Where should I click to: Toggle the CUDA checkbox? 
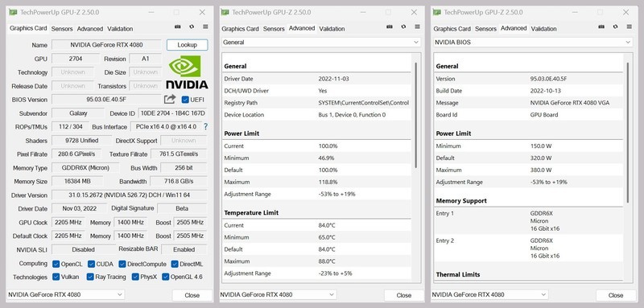click(92, 264)
